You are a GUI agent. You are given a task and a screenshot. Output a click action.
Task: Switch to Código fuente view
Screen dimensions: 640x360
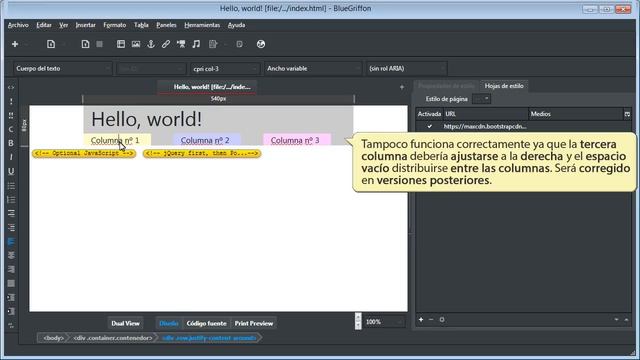pyautogui.click(x=206, y=323)
